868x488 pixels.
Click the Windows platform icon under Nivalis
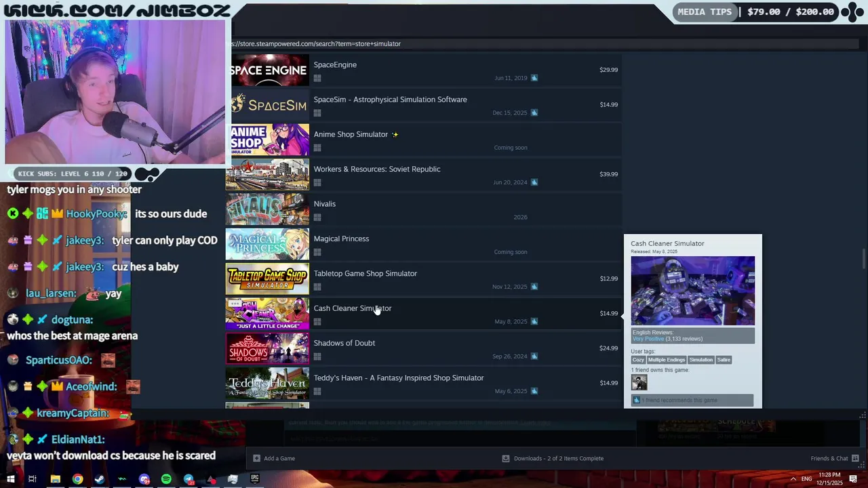click(x=317, y=218)
